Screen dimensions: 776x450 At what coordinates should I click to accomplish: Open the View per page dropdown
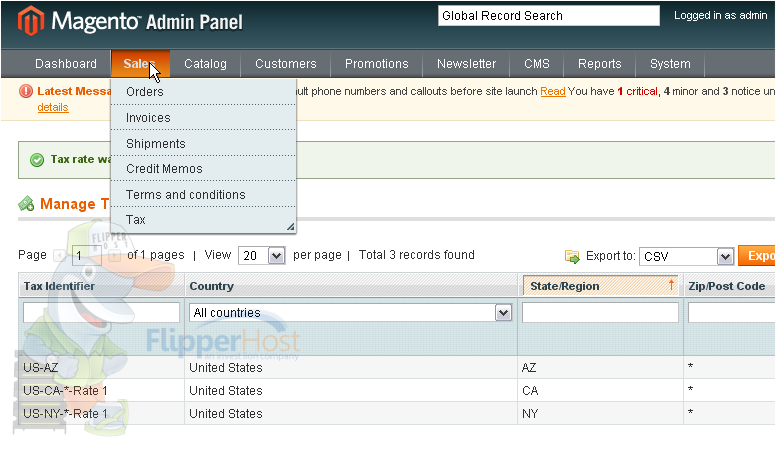click(261, 255)
